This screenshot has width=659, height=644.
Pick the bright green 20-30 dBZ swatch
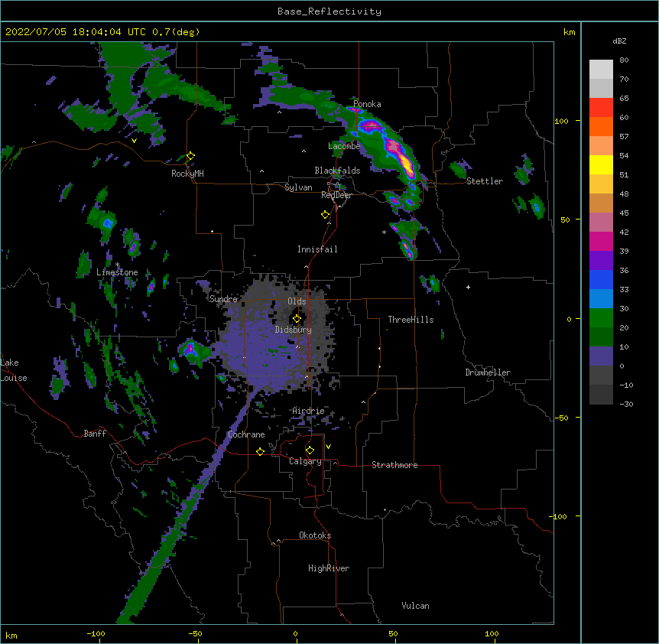pyautogui.click(x=601, y=318)
